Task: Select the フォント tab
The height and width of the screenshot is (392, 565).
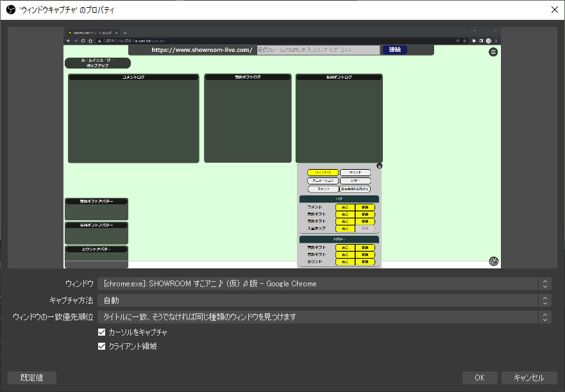Action: coord(324,189)
